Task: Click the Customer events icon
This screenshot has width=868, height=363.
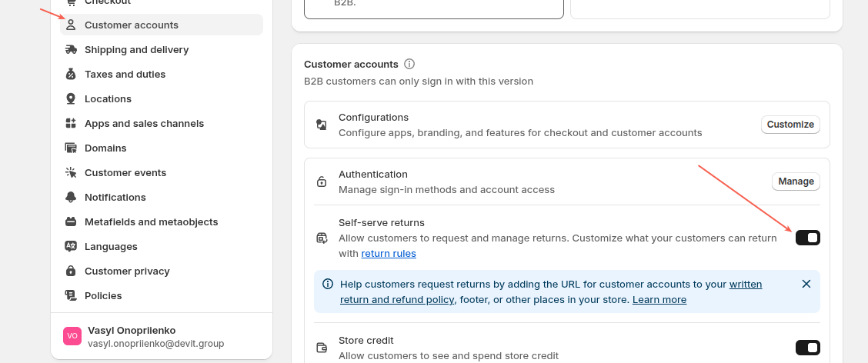Action: point(71,172)
